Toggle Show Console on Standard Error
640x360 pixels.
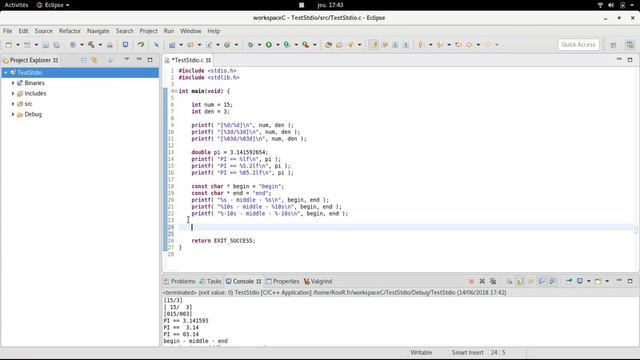[x=552, y=281]
